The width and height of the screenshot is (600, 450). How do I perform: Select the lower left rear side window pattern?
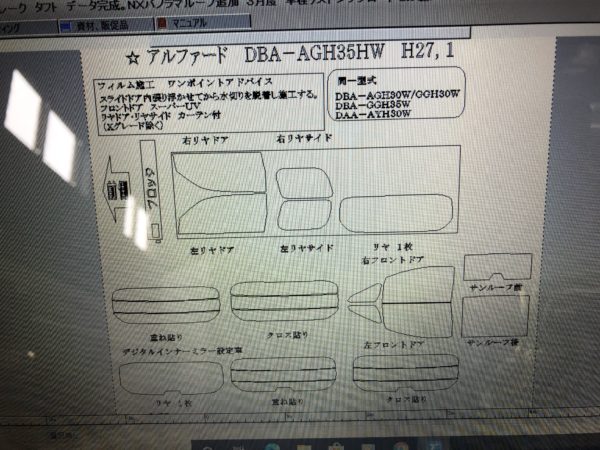pyautogui.click(x=304, y=215)
